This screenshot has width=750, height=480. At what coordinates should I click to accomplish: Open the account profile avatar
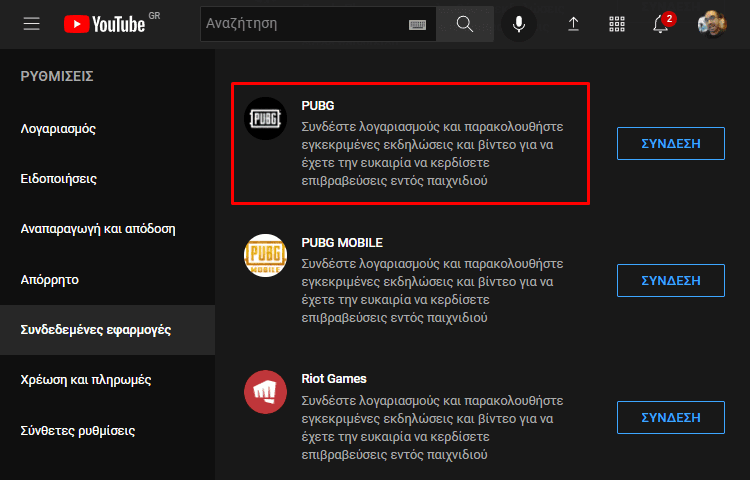click(x=712, y=23)
